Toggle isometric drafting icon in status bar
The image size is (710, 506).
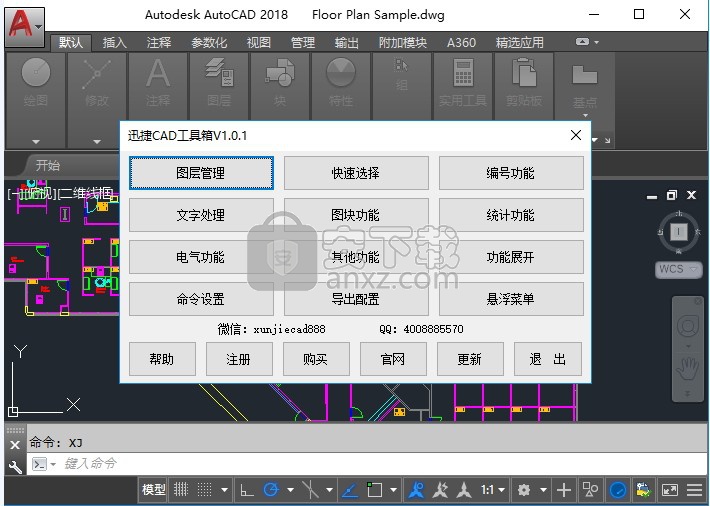point(310,490)
